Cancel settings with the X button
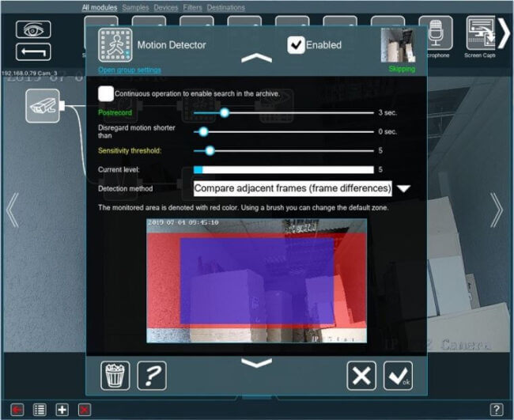The height and width of the screenshot is (420, 514). click(x=361, y=376)
